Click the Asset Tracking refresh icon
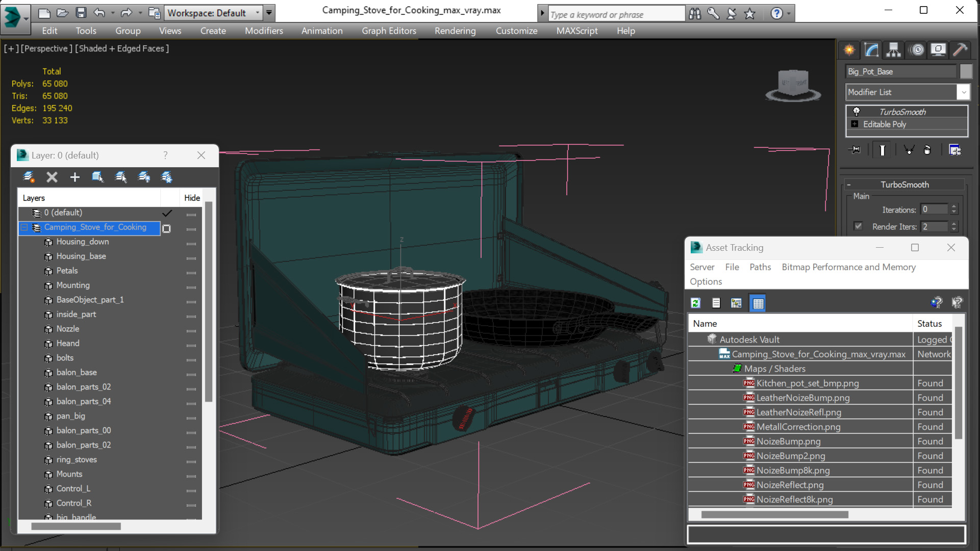Viewport: 980px width, 551px height. [x=695, y=303]
